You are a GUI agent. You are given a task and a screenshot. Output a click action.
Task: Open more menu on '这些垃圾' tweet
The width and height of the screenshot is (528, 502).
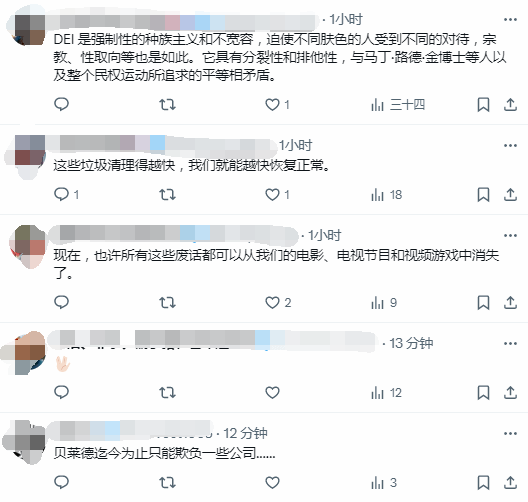[510, 145]
